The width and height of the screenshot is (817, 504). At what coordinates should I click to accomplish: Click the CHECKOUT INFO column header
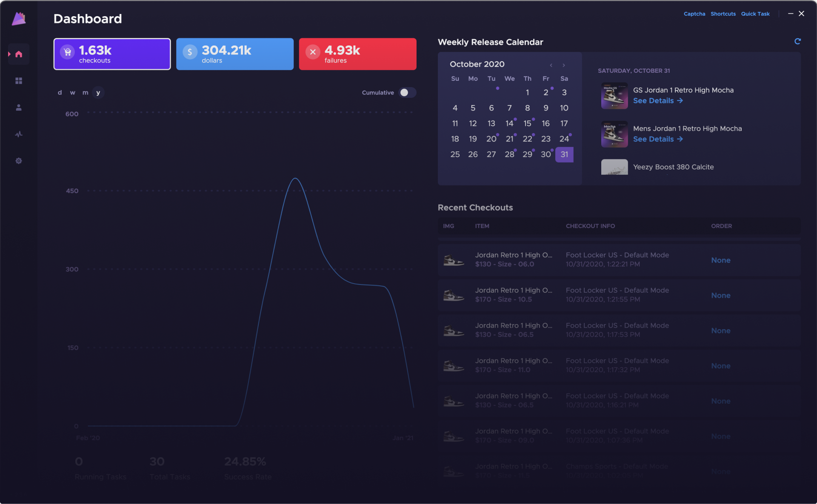[590, 226]
